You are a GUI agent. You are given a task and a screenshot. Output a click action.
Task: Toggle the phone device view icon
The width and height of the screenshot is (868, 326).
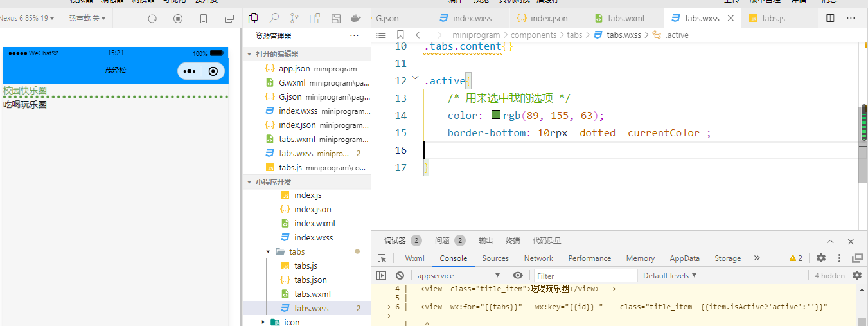(x=204, y=19)
